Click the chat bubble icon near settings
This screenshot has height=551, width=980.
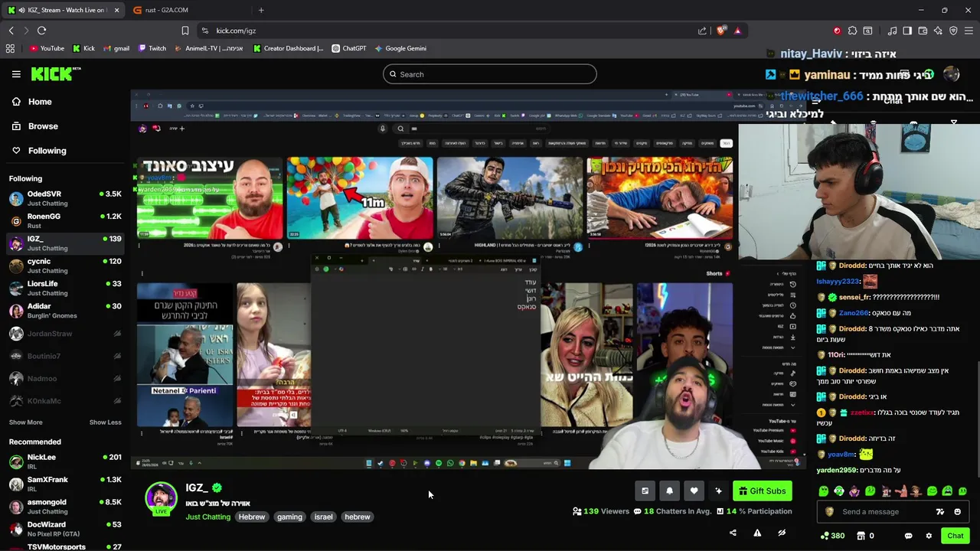[908, 536]
